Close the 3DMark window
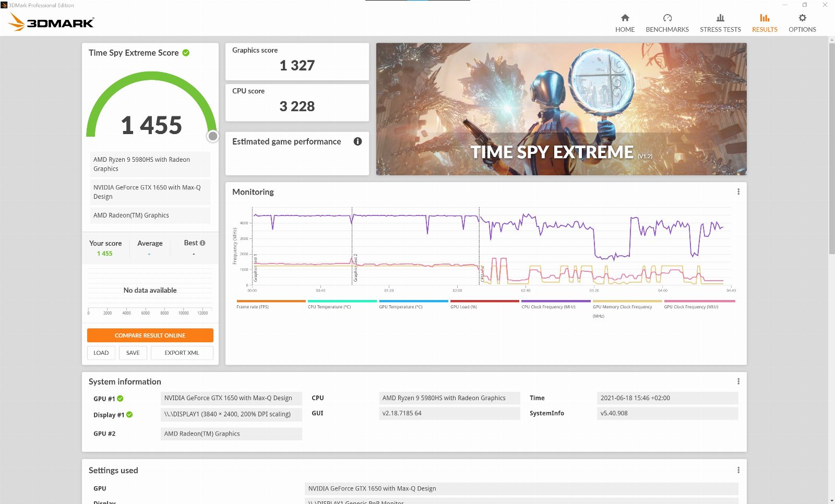835x504 pixels. pyautogui.click(x=825, y=5)
